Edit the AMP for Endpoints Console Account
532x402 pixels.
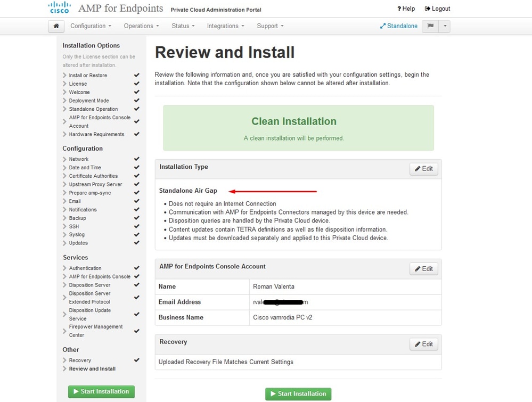click(424, 269)
